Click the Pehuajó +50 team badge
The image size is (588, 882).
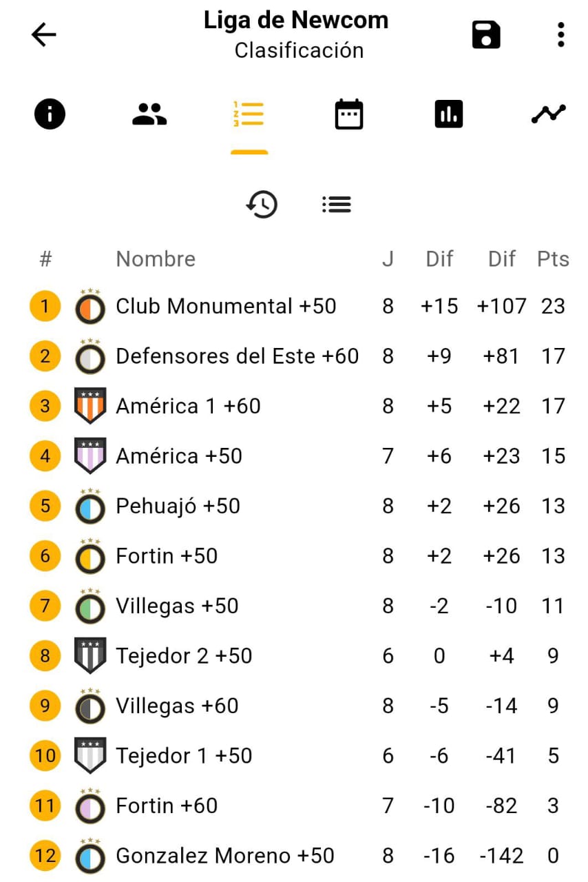pos(90,506)
